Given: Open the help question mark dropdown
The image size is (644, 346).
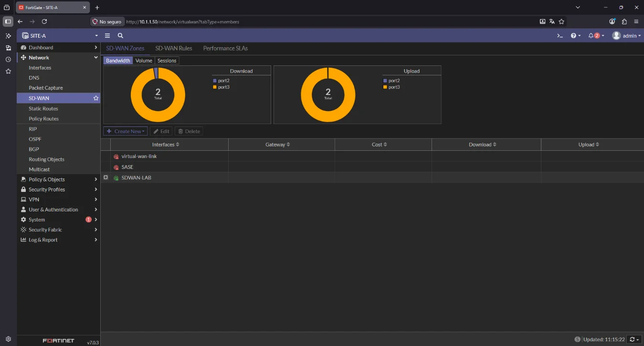Looking at the screenshot, I should click(x=576, y=36).
